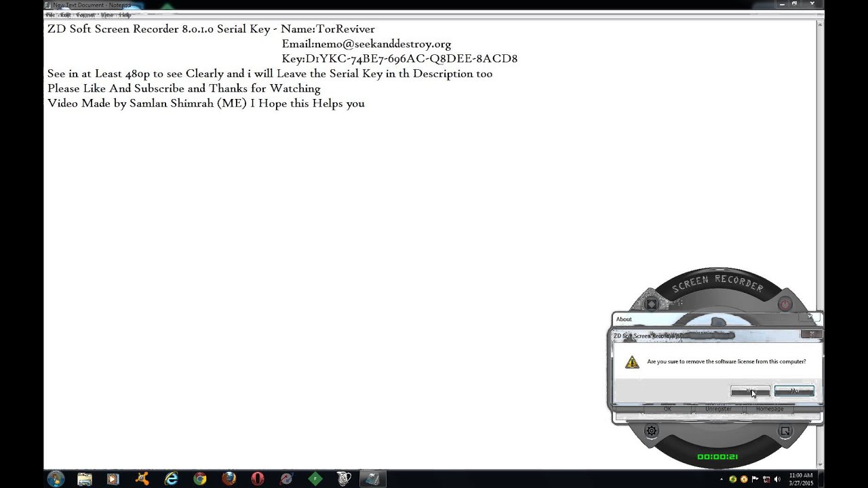Launch the media player taskbar icon
This screenshot has height=488, width=868.
[113, 479]
